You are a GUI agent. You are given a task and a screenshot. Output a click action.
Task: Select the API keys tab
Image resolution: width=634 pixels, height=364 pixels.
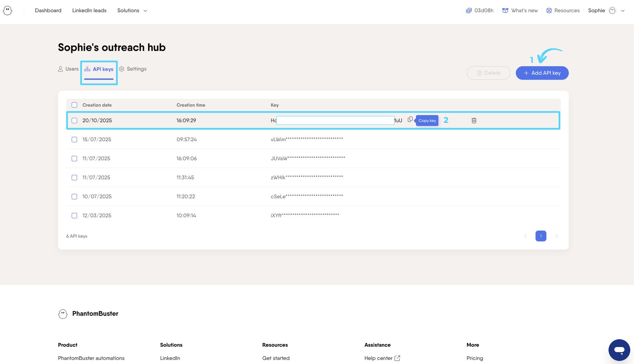pyautogui.click(x=99, y=69)
